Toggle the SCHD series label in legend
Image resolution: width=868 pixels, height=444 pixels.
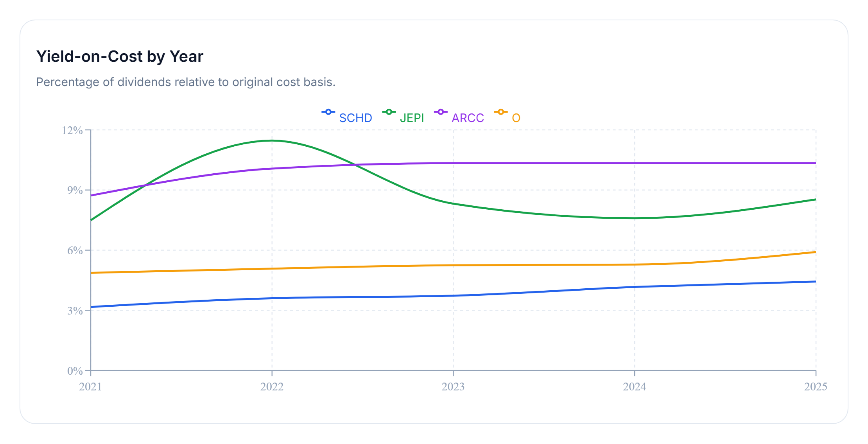pyautogui.click(x=355, y=118)
